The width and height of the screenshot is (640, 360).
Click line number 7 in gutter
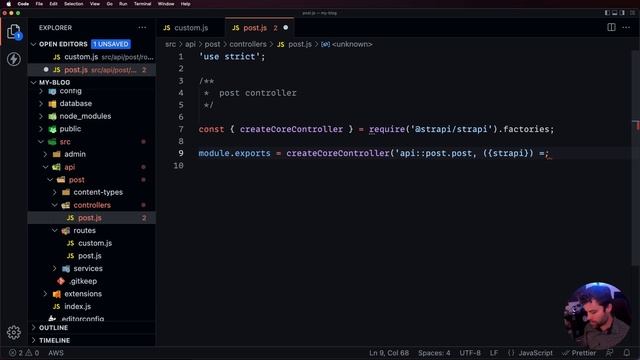point(180,129)
